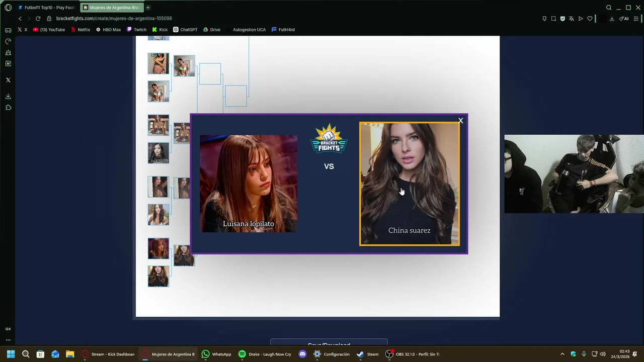
Task: Switch to Futbol11 Top10 tab
Action: 46,8
